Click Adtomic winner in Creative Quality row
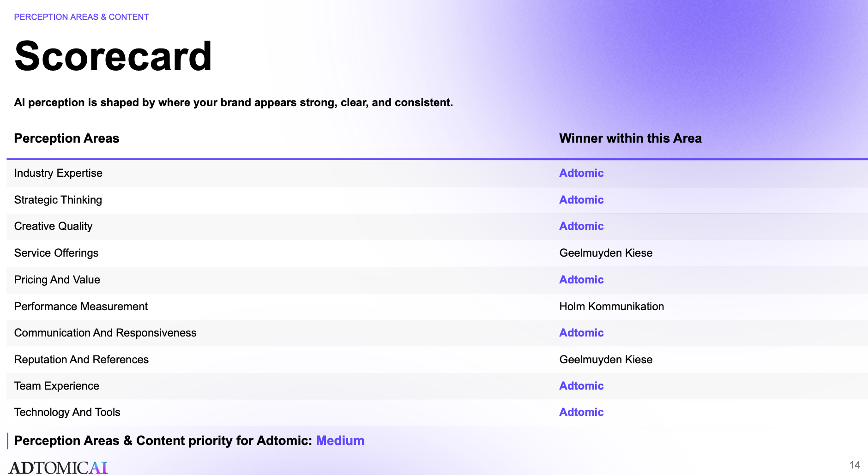The image size is (868, 475). tap(581, 226)
